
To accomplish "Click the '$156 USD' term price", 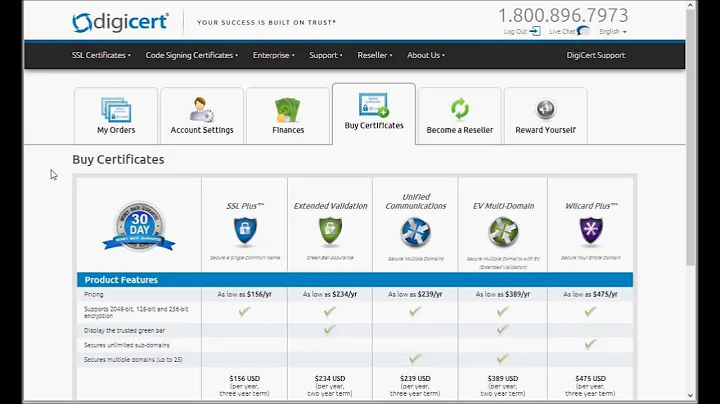I will point(244,378).
